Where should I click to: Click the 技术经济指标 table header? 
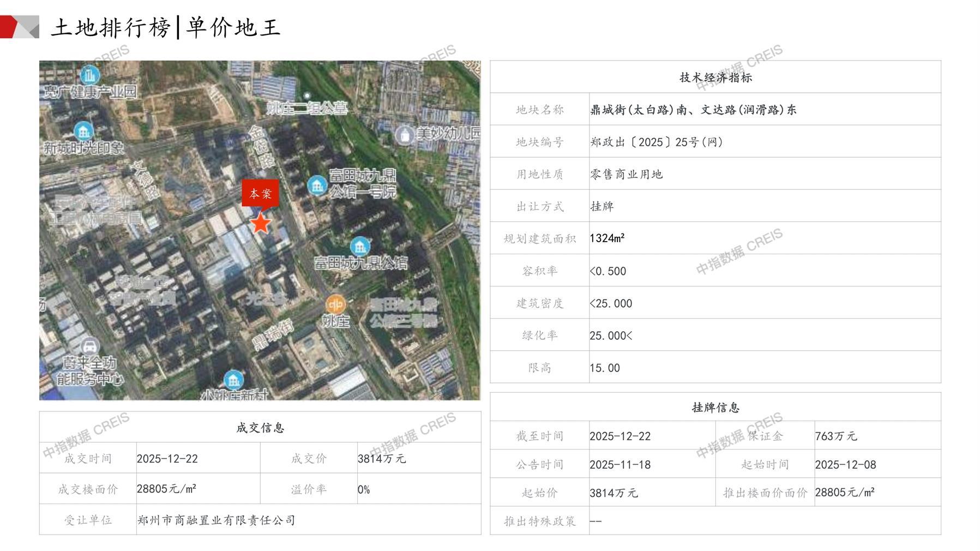(x=715, y=77)
